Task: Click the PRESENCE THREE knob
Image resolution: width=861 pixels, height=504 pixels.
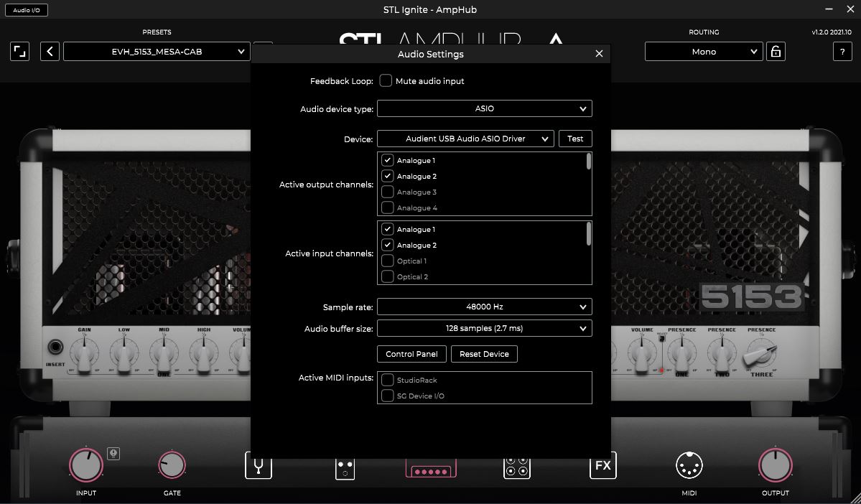Action: [762, 353]
